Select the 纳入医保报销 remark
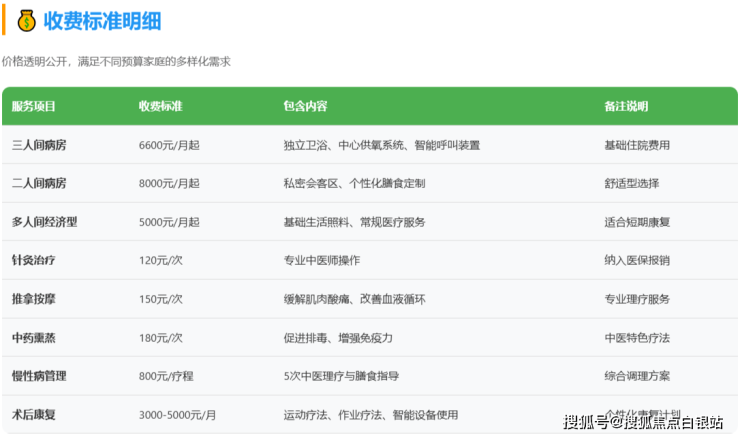Screen dimensions: 740x438 (637, 260)
